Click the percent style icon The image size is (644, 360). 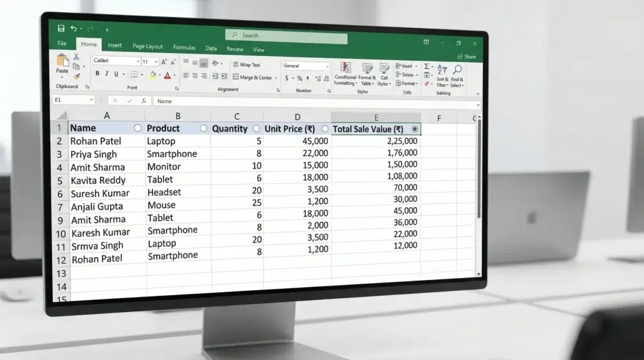coord(299,78)
